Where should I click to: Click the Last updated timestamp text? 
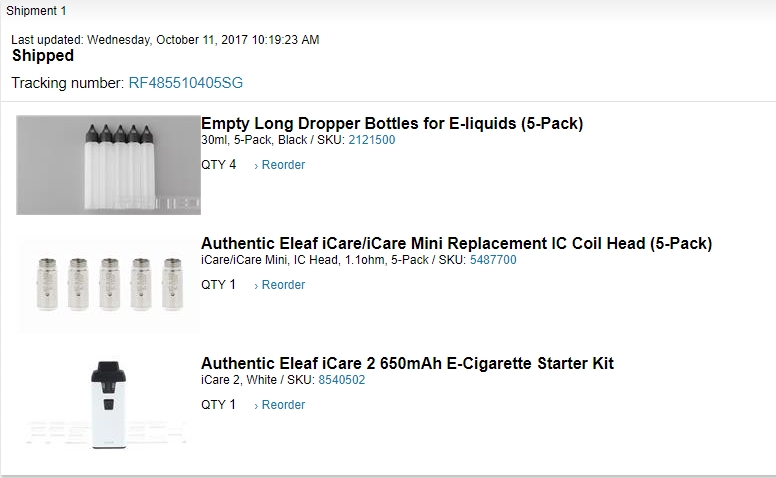[x=165, y=40]
